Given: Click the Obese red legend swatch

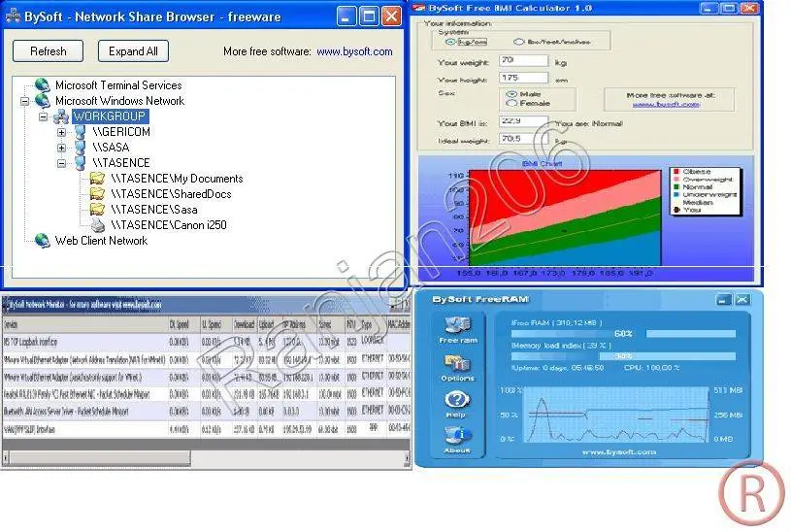Looking at the screenshot, I should 676,172.
